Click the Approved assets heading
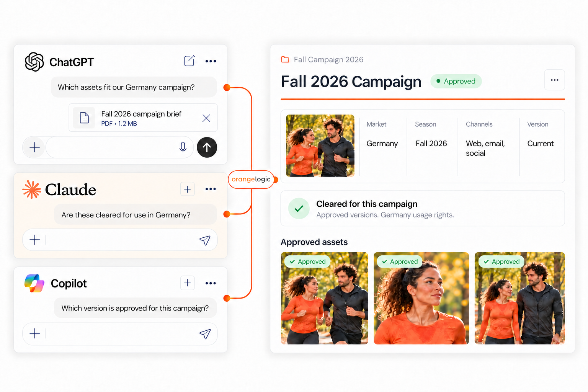 314,242
